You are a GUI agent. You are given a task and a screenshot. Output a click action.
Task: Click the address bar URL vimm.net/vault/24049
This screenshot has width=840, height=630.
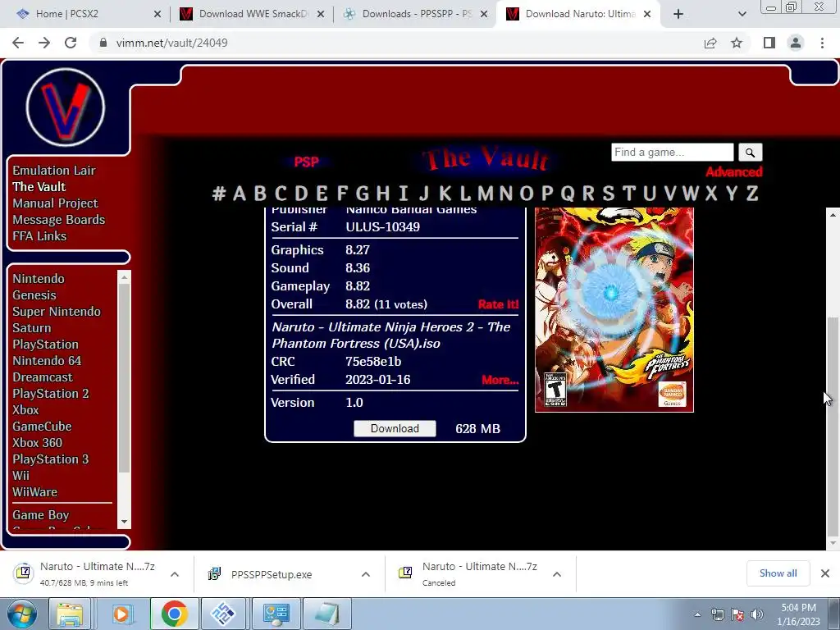pos(171,43)
